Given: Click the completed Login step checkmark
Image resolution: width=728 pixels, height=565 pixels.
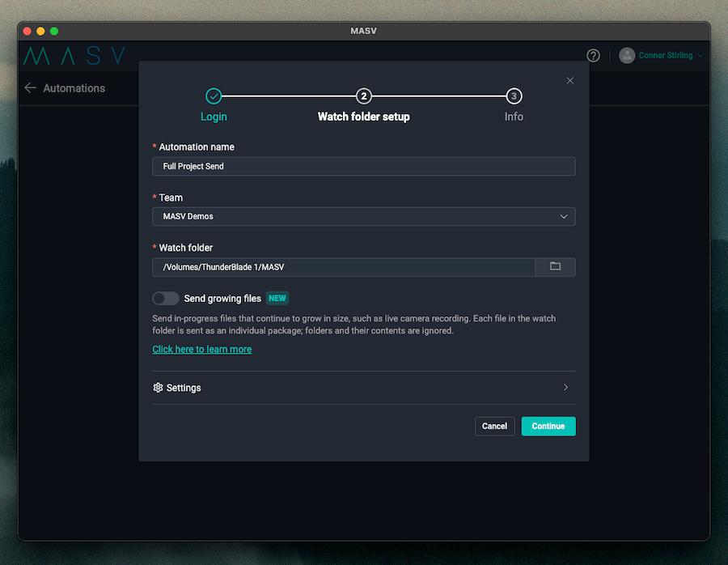Looking at the screenshot, I should point(214,96).
